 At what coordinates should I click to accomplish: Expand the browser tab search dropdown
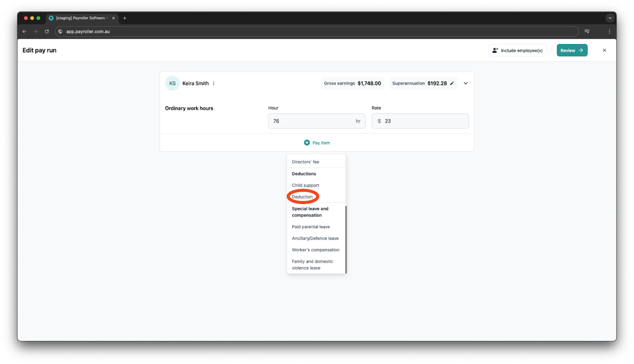pos(610,18)
